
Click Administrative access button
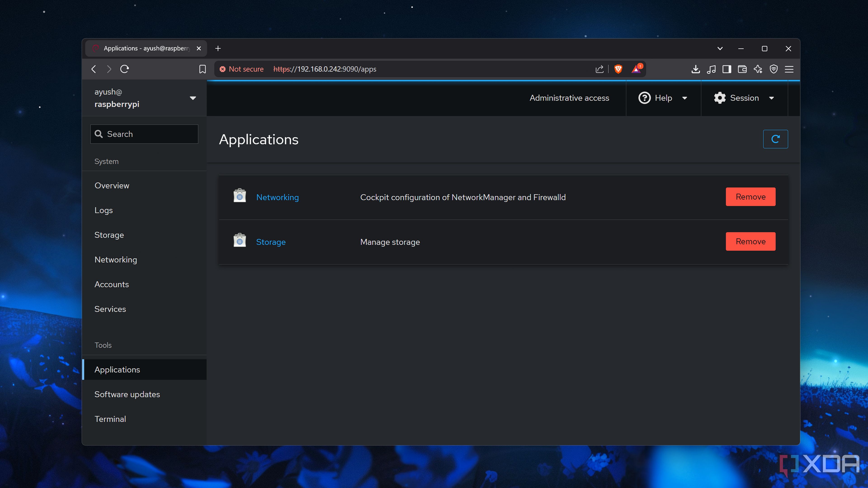coord(569,98)
